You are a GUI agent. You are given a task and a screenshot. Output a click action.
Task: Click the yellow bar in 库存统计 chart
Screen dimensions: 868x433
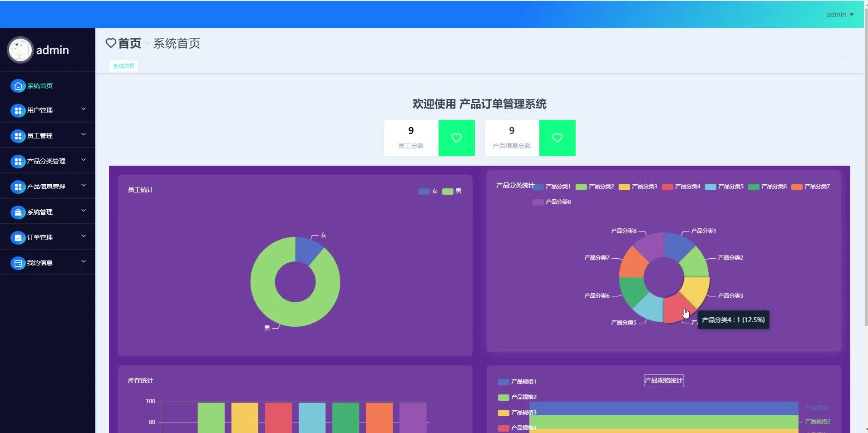point(245,418)
